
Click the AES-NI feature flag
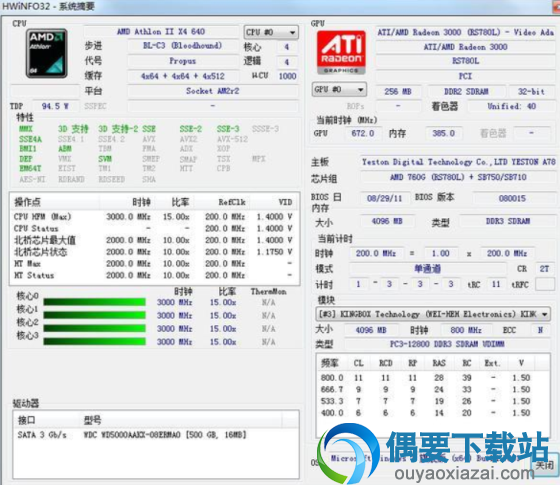32,179
